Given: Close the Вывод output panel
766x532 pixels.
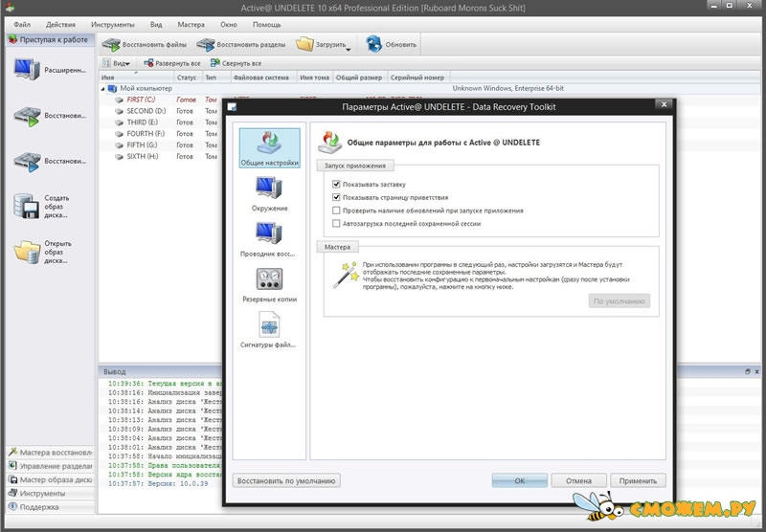Looking at the screenshot, I should [756, 371].
